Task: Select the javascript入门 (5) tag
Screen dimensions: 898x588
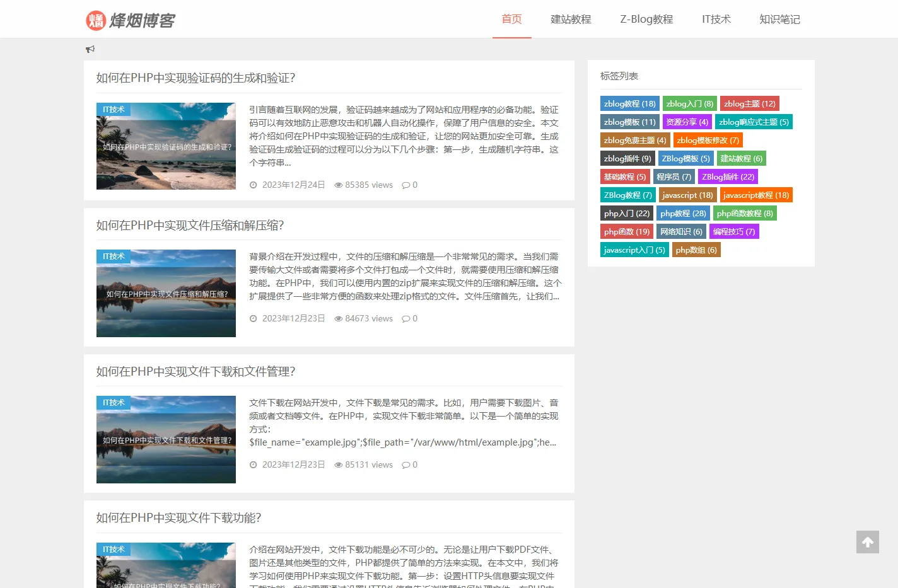Action: [x=634, y=250]
